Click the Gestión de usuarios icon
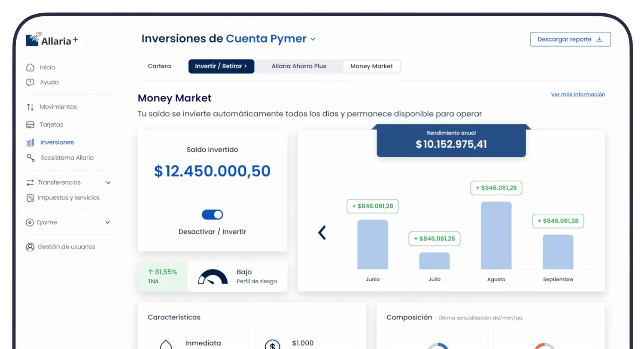Viewport: 644px width, 349px height. pos(30,247)
